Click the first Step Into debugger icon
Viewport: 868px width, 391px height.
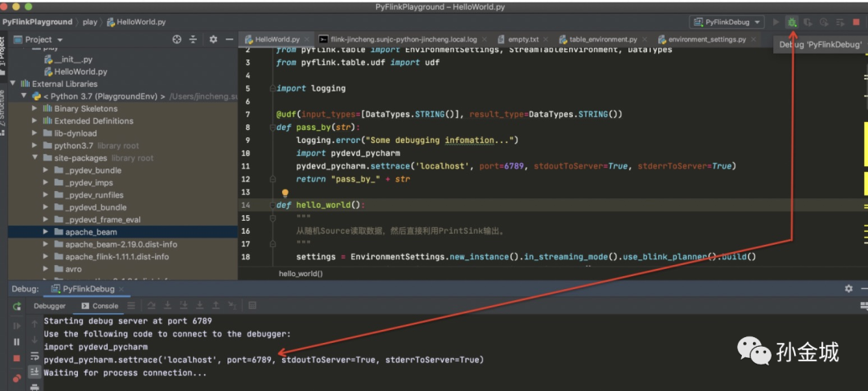[x=167, y=305]
